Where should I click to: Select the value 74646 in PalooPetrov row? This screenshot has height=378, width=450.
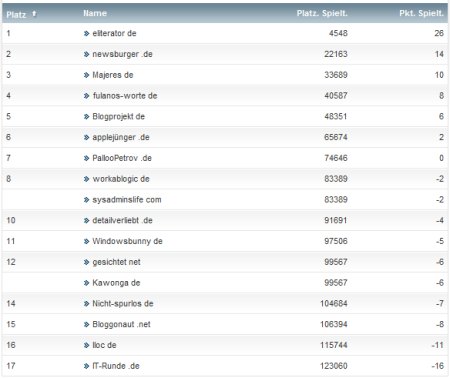click(x=336, y=158)
